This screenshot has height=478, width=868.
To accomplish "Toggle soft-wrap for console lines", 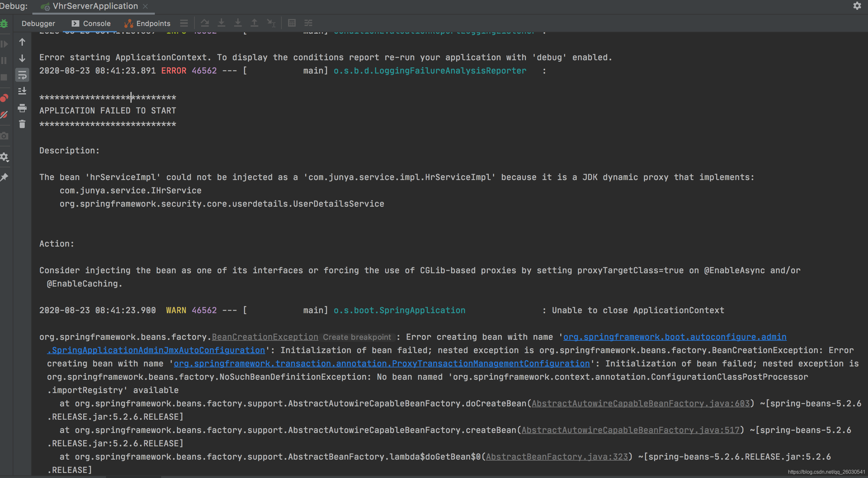I will click(22, 75).
